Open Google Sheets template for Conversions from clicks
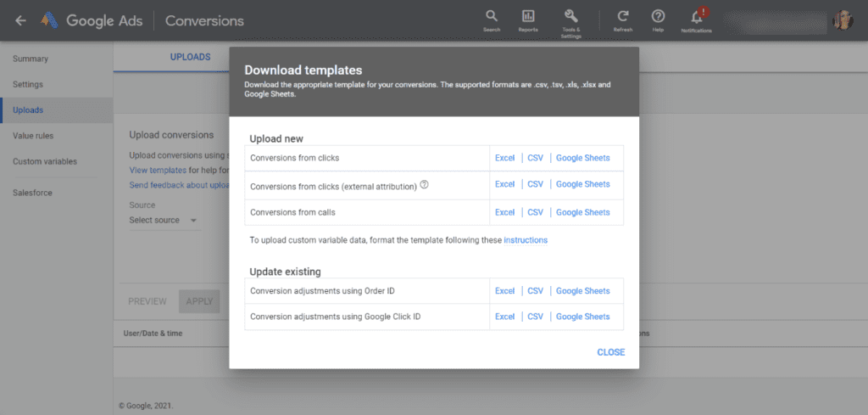 583,158
